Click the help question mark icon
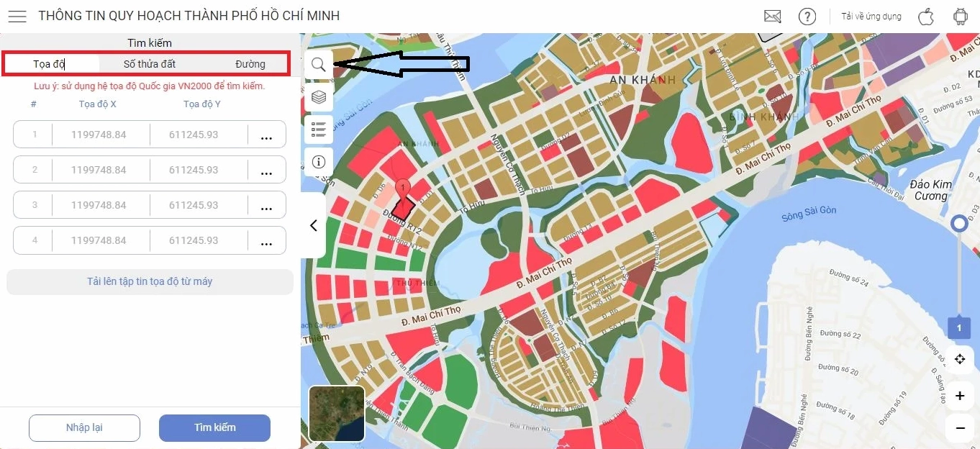 click(x=807, y=16)
